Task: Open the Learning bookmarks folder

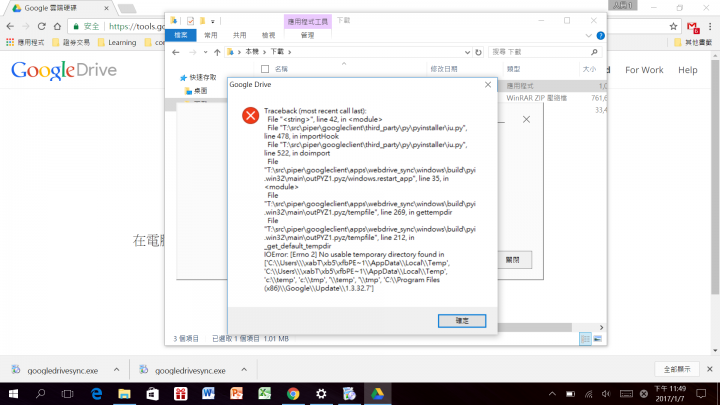Action: tap(117, 42)
